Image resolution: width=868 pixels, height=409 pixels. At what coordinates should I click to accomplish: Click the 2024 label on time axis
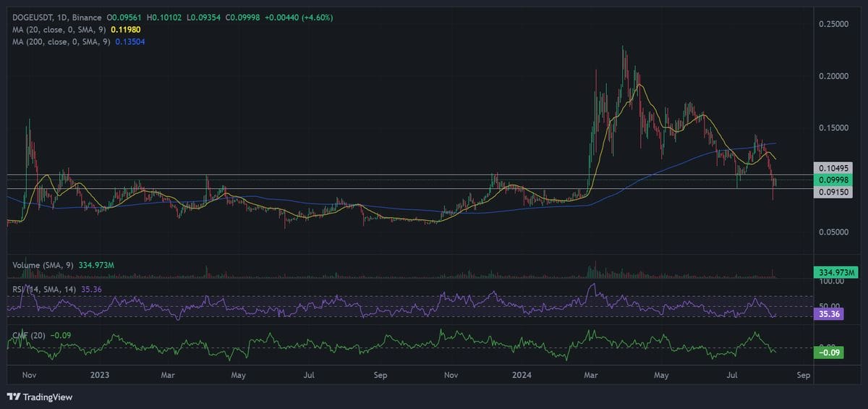click(x=521, y=376)
